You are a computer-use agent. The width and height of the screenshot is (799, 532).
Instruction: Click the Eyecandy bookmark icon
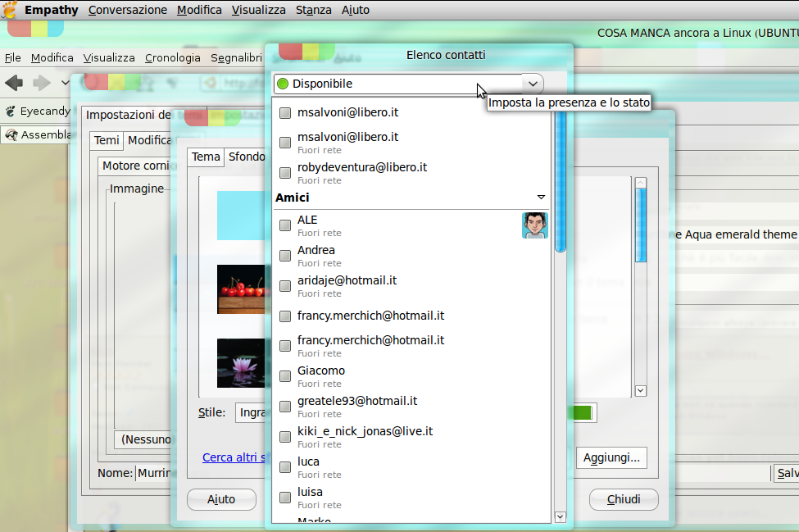point(10,111)
